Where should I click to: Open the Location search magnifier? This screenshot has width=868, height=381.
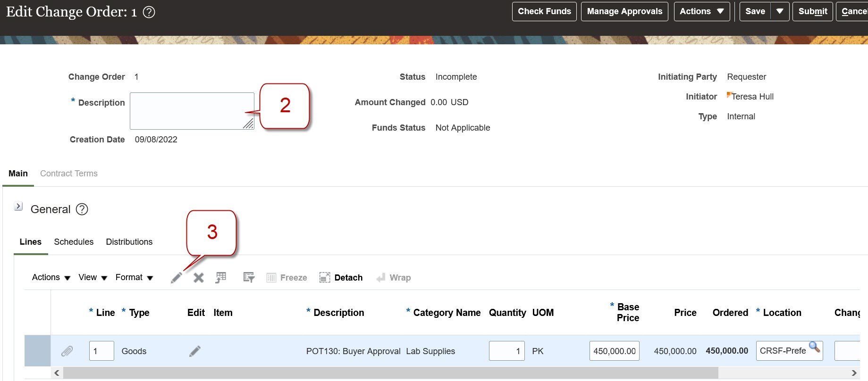[814, 347]
